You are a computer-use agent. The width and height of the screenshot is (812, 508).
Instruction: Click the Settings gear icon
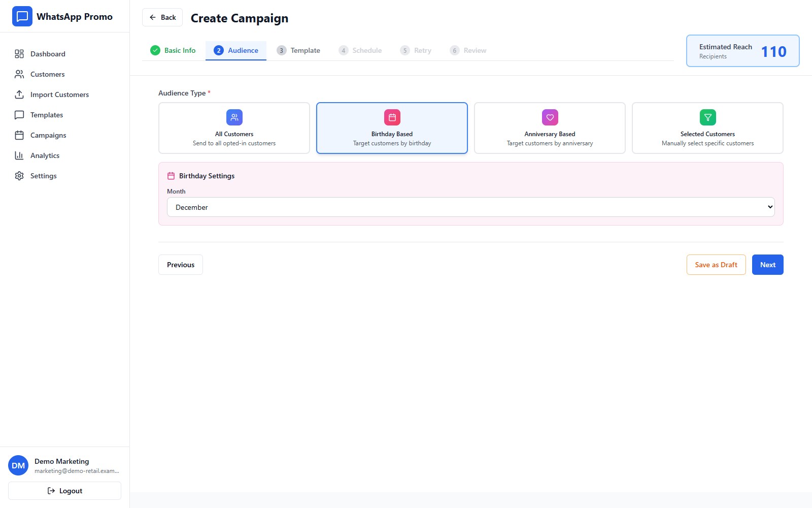coord(19,176)
